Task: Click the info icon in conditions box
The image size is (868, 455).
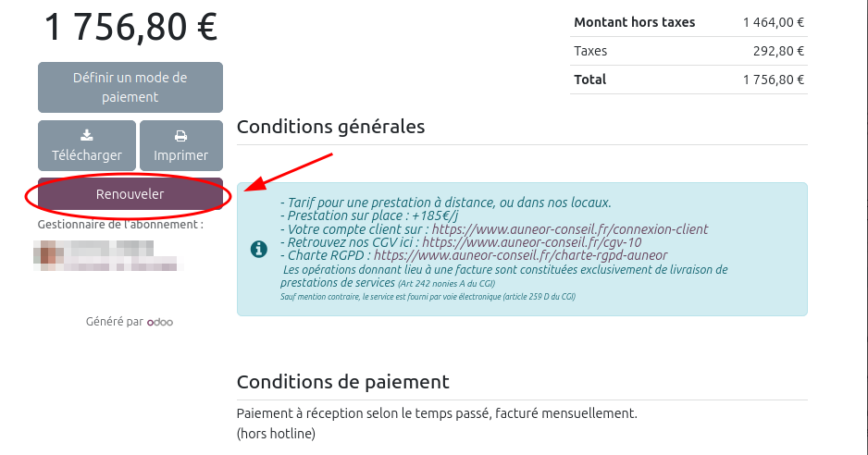Action: coord(260,249)
